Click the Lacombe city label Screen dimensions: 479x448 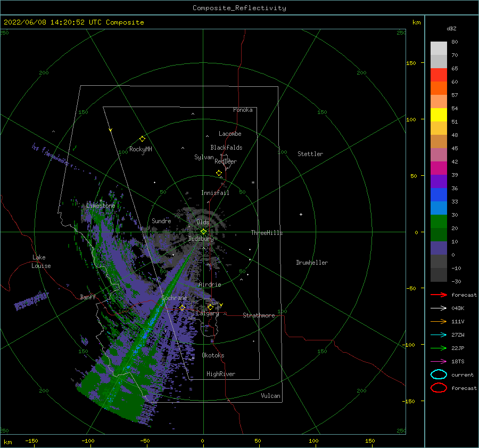pos(230,134)
